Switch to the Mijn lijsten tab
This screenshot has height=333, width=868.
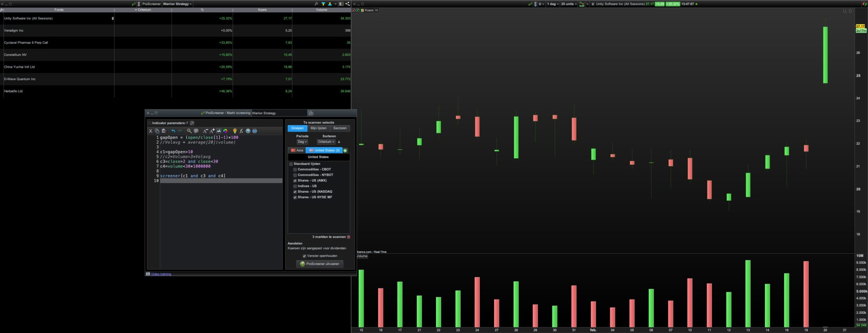pos(318,128)
